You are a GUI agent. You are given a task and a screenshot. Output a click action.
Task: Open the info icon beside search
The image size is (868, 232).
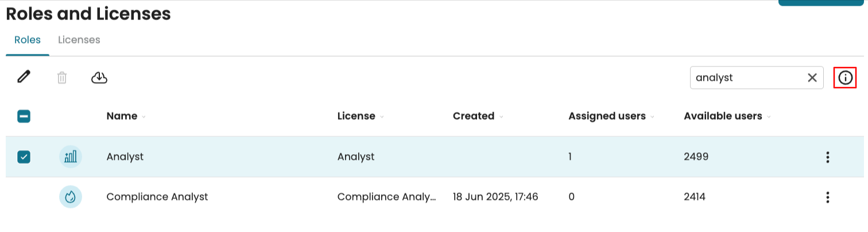pos(845,78)
